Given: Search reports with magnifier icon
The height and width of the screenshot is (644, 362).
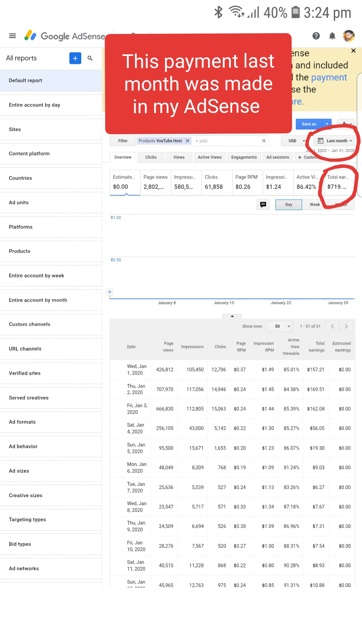Looking at the screenshot, I should 90,58.
